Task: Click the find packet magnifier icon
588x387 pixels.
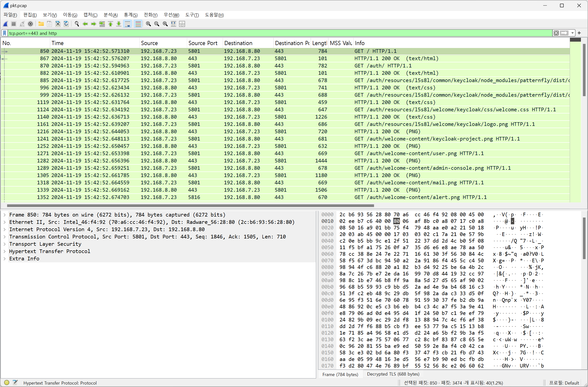Action: [x=77, y=24]
